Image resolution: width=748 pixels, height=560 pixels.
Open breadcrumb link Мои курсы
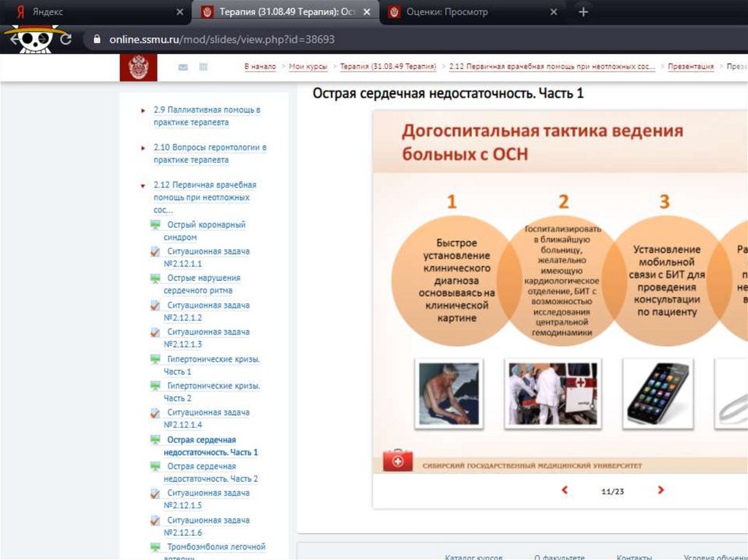pyautogui.click(x=308, y=66)
